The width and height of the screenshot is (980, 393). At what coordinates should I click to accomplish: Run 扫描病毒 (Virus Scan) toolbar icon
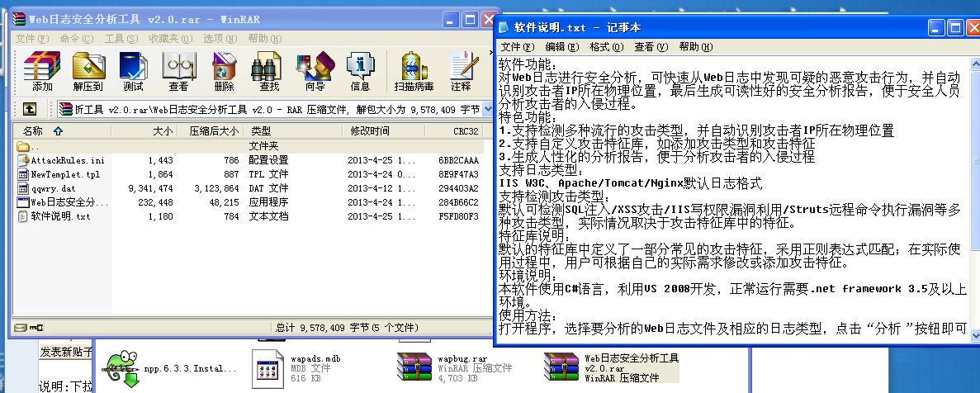[414, 71]
